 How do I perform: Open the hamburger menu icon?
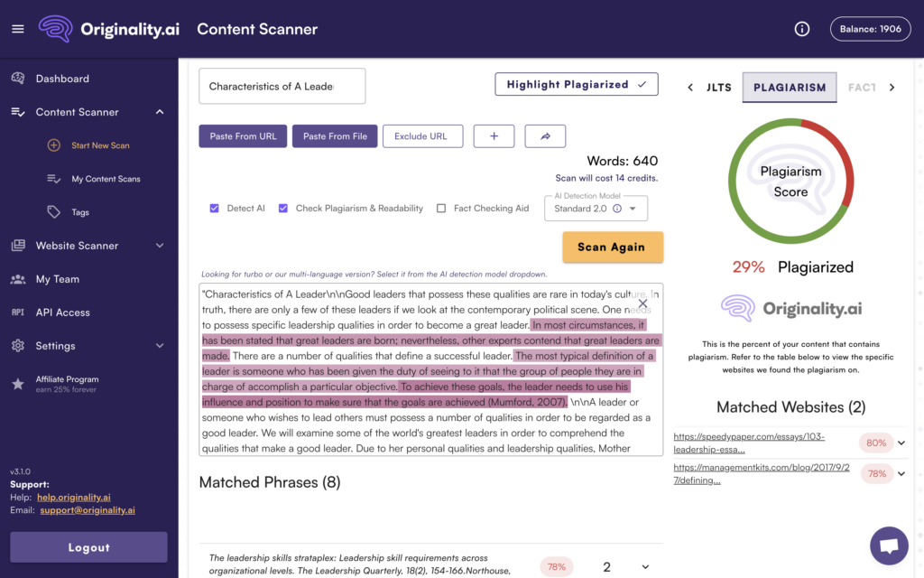click(18, 28)
